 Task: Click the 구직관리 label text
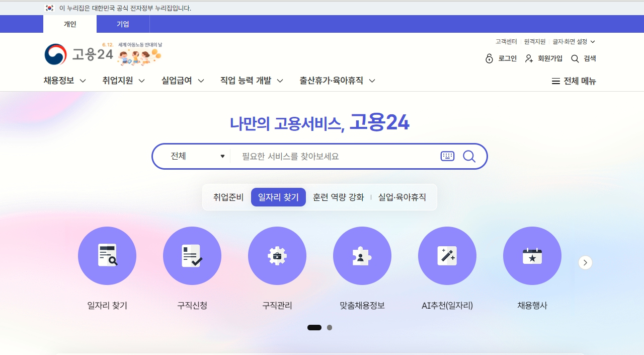(x=277, y=305)
